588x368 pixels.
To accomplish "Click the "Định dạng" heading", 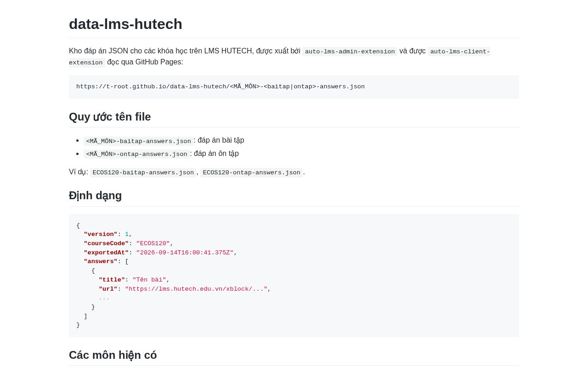I will pos(95,195).
